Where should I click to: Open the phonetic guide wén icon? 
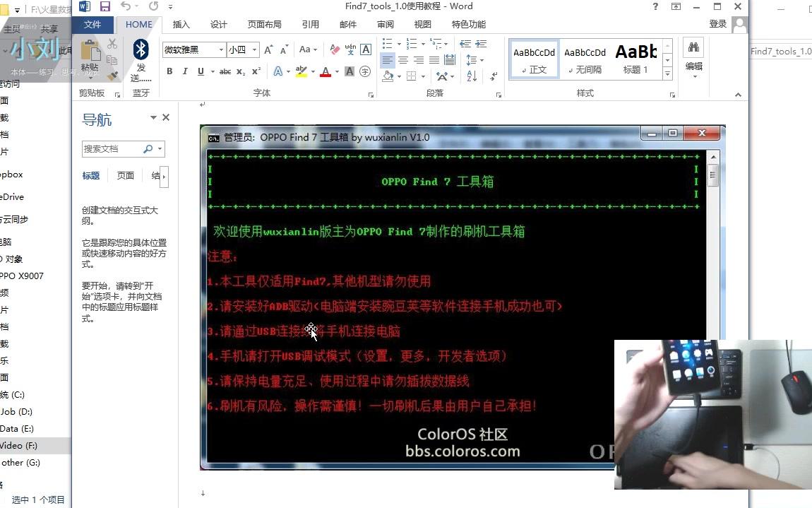click(350, 49)
